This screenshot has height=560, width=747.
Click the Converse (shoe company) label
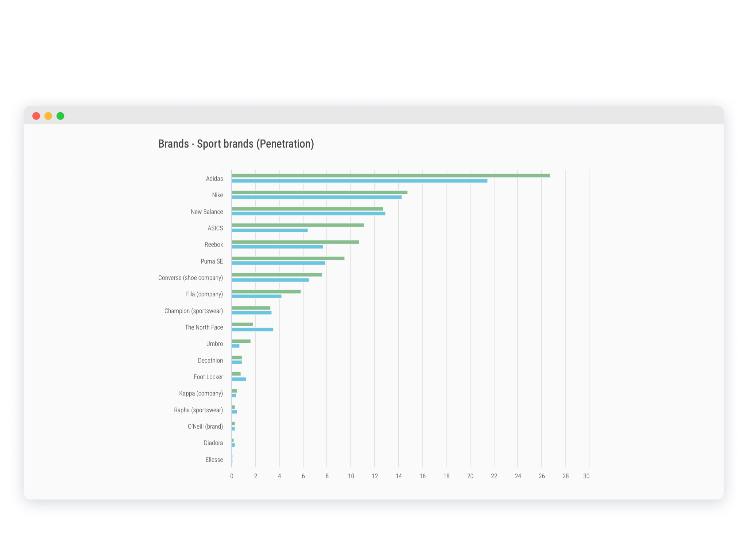[x=190, y=278]
